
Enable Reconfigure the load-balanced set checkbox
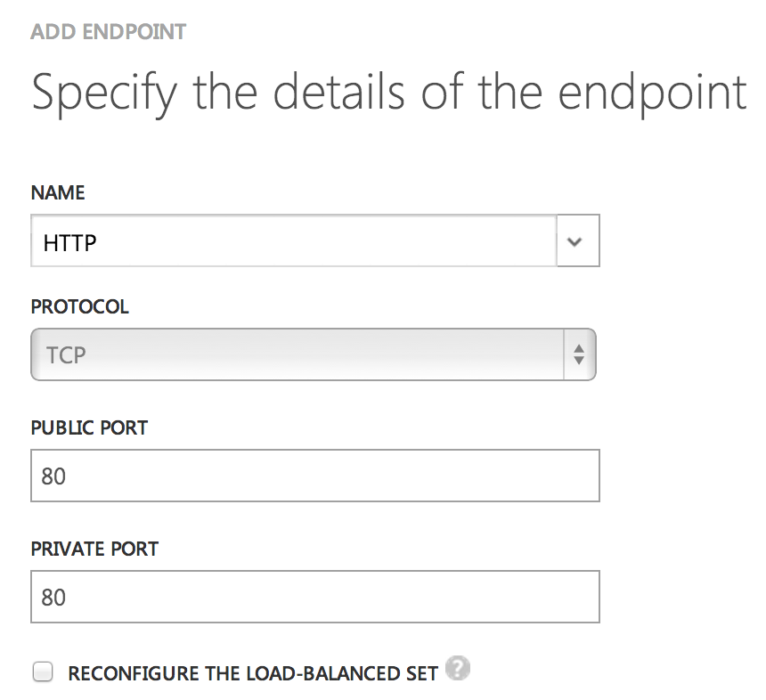click(x=43, y=672)
